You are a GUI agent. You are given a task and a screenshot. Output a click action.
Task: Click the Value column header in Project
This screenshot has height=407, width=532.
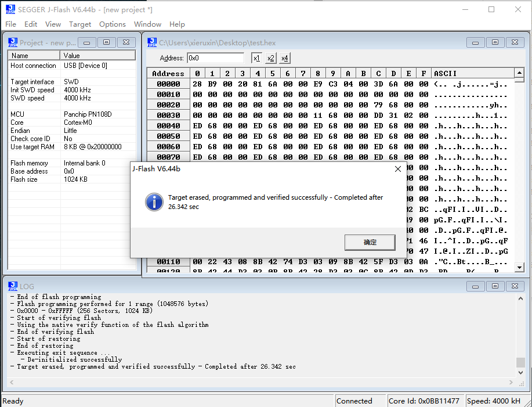coord(98,55)
